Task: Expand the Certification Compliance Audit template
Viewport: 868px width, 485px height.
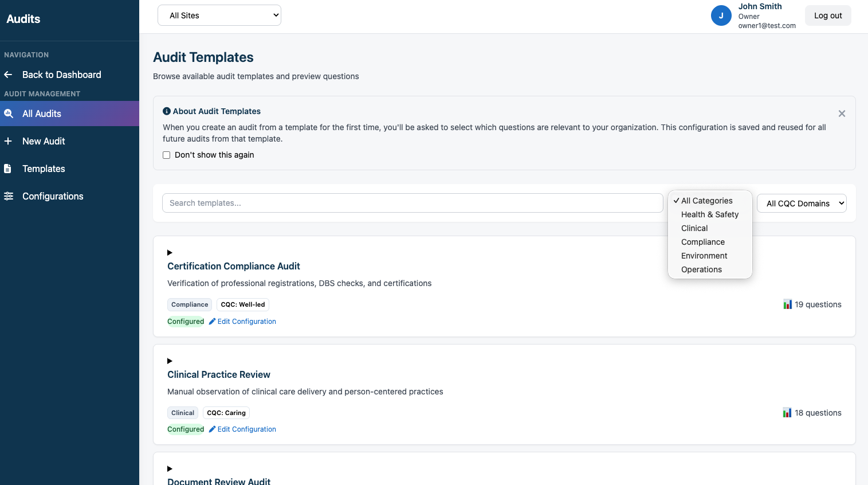Action: tap(170, 253)
